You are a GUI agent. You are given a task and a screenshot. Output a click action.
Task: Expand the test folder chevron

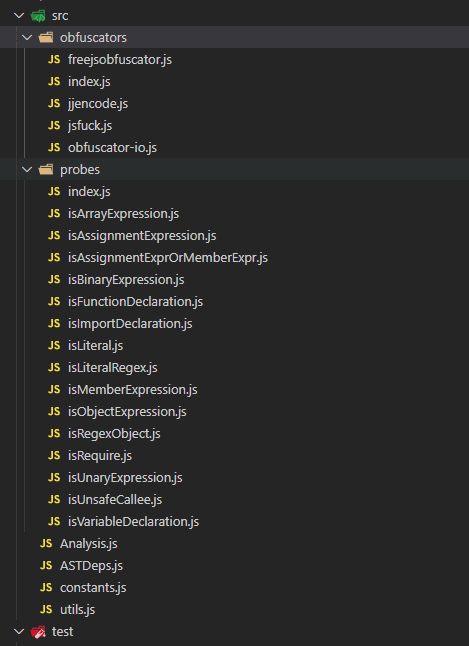19,631
